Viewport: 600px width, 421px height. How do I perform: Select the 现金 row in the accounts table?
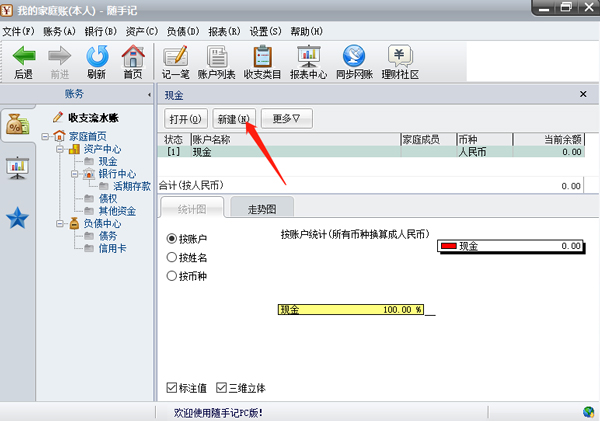pos(371,152)
